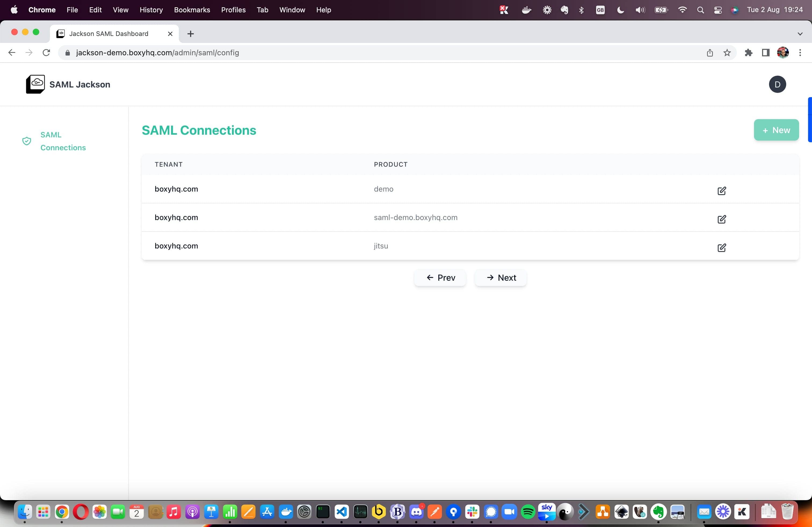Toggle dark mode moon icon in menu bar
This screenshot has height=527, width=812.
tap(620, 10)
